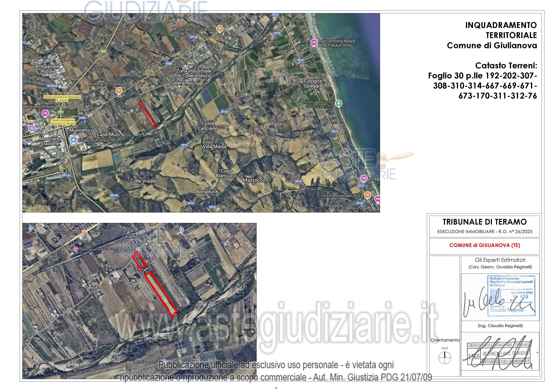Click the Agricamping Noara Beach lodging pin
This screenshot has height=392, width=555.
click(x=314, y=43)
